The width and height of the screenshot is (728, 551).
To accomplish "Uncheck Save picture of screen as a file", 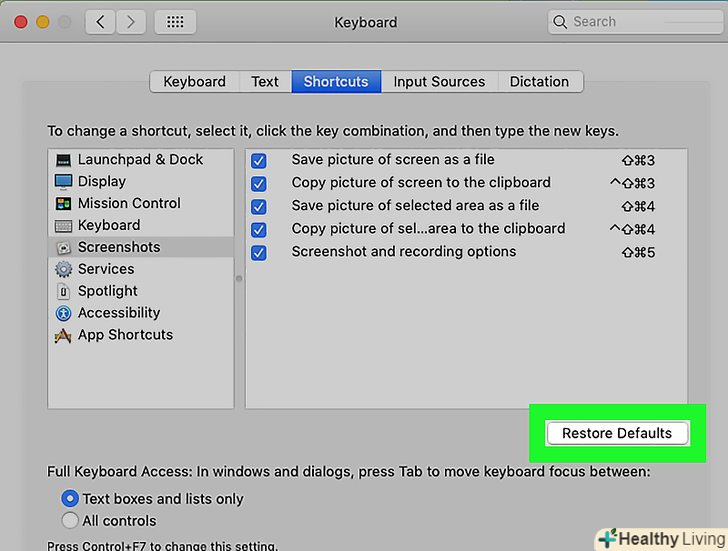I will [x=259, y=161].
